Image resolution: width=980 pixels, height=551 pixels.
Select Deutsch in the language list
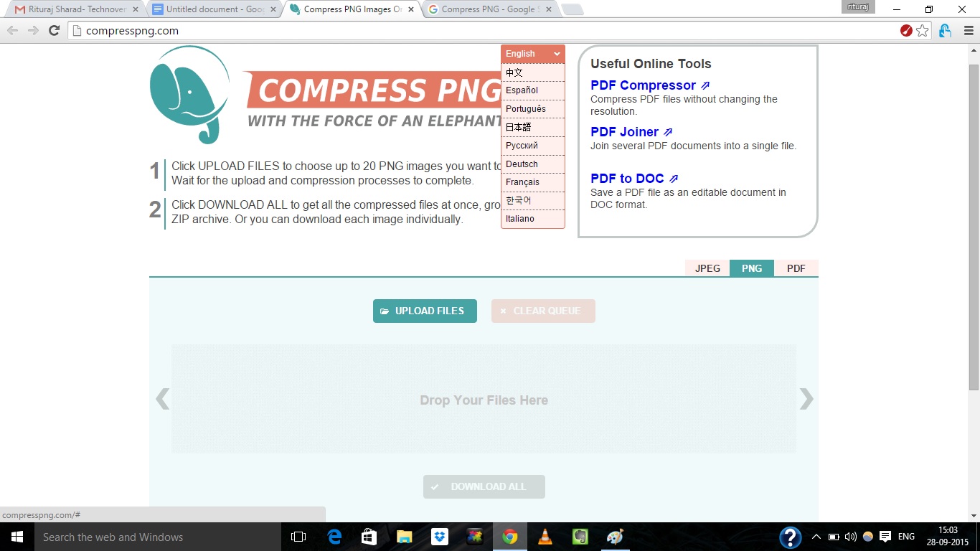point(522,164)
